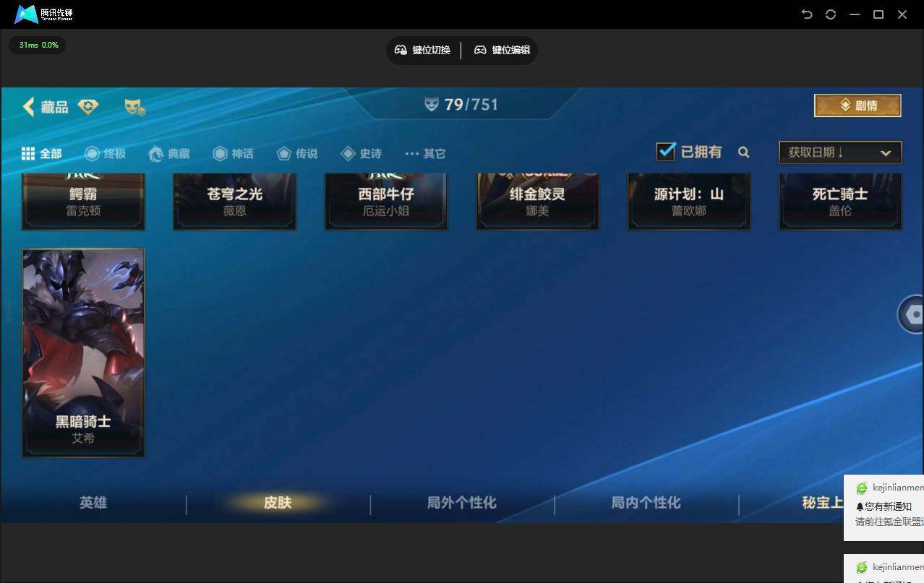The width and height of the screenshot is (924, 583).
Task: Click the back arrow in the title bar
Action: (x=807, y=14)
